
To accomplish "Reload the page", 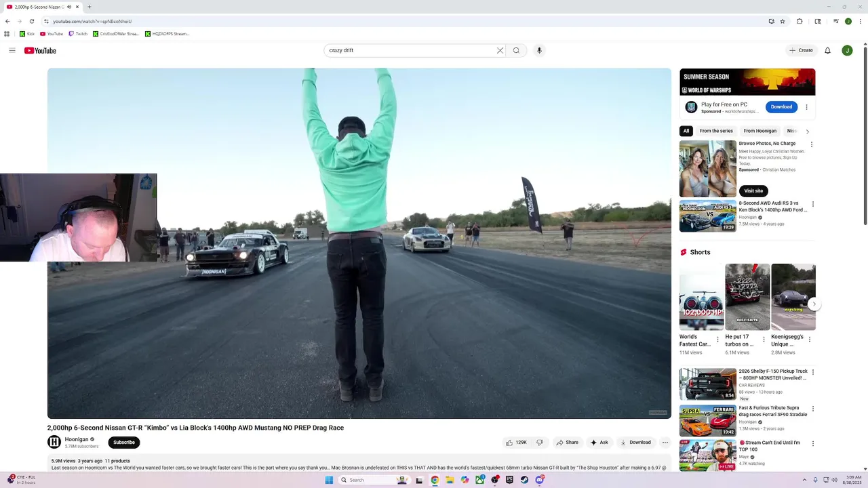I will pyautogui.click(x=31, y=21).
